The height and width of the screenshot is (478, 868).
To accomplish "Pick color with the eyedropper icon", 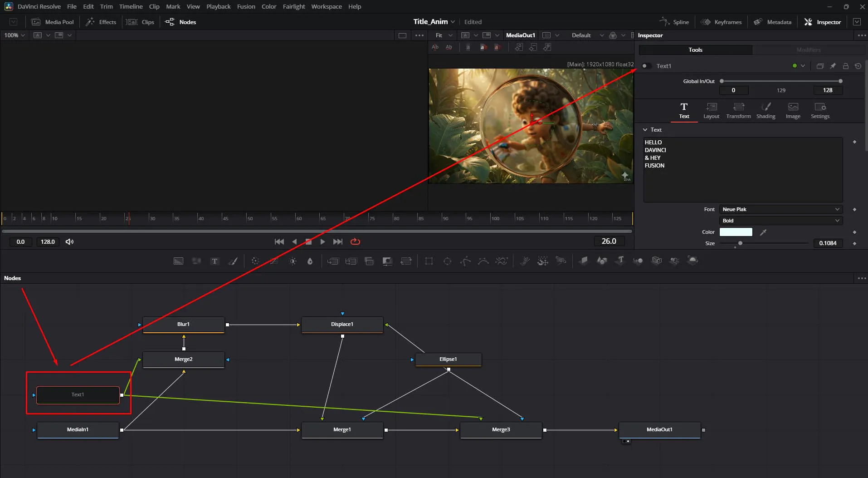I will coord(763,232).
